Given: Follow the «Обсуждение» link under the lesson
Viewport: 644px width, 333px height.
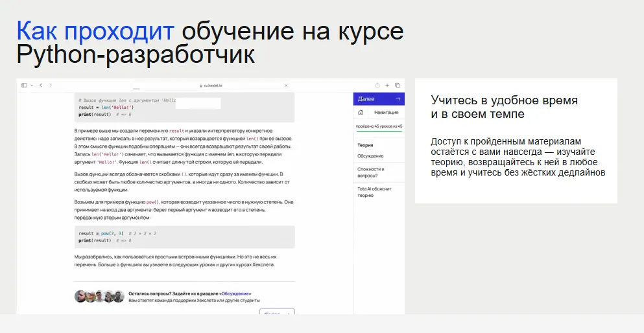Looking at the screenshot, I should [235, 293].
